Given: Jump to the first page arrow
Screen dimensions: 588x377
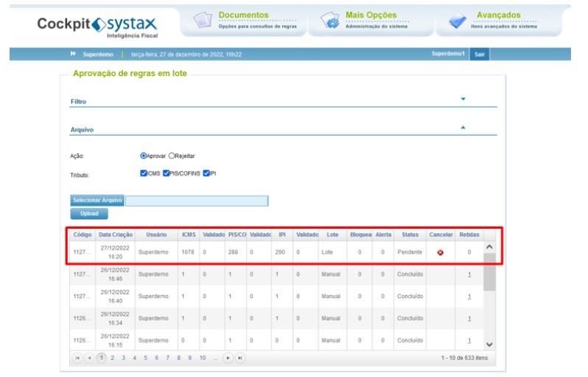Looking at the screenshot, I should (x=77, y=359).
